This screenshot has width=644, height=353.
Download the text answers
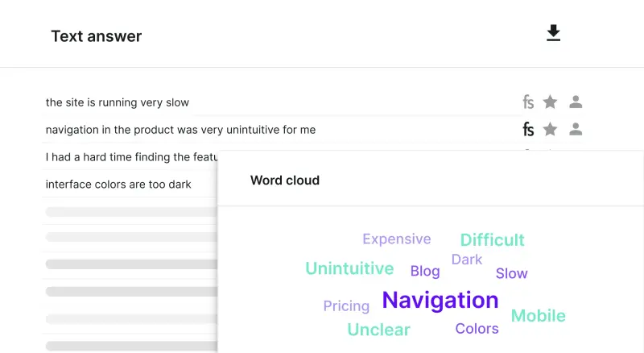coord(553,33)
